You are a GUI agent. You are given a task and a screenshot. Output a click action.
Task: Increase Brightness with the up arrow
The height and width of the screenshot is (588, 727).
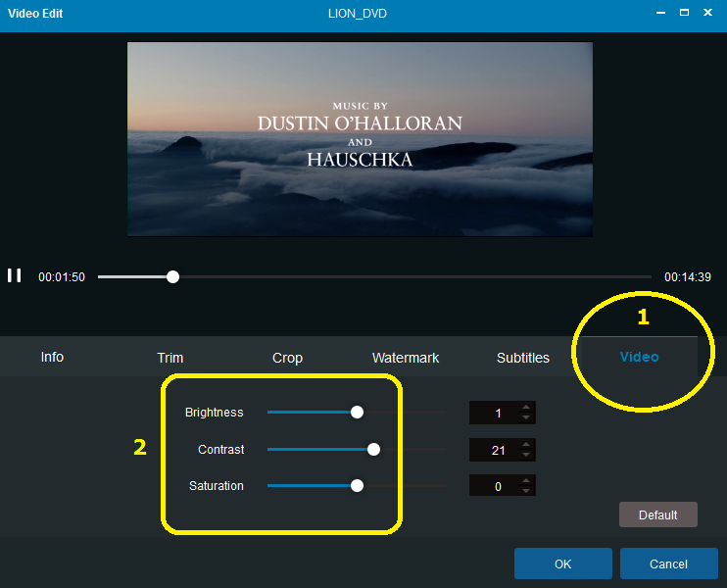pyautogui.click(x=526, y=407)
